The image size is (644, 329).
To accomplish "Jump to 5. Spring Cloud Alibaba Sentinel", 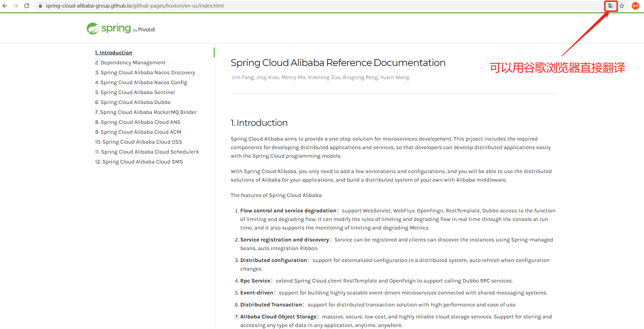I will (135, 92).
